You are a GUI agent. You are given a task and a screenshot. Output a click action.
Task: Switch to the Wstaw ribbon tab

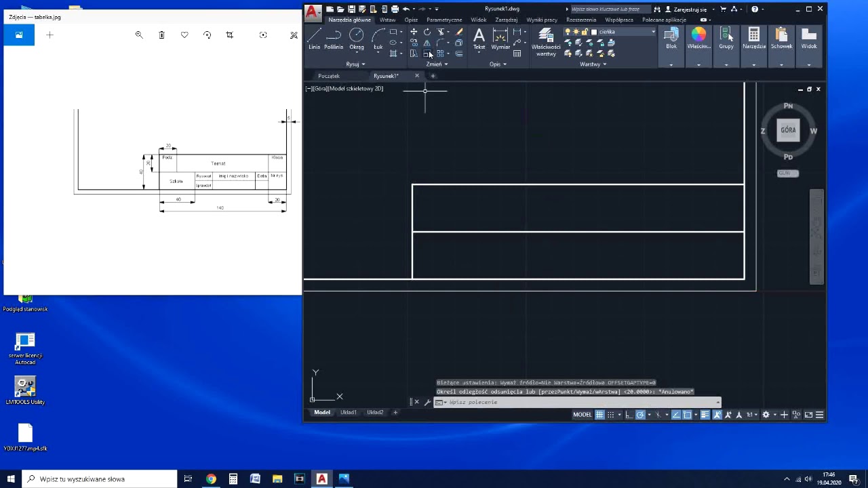click(x=387, y=20)
